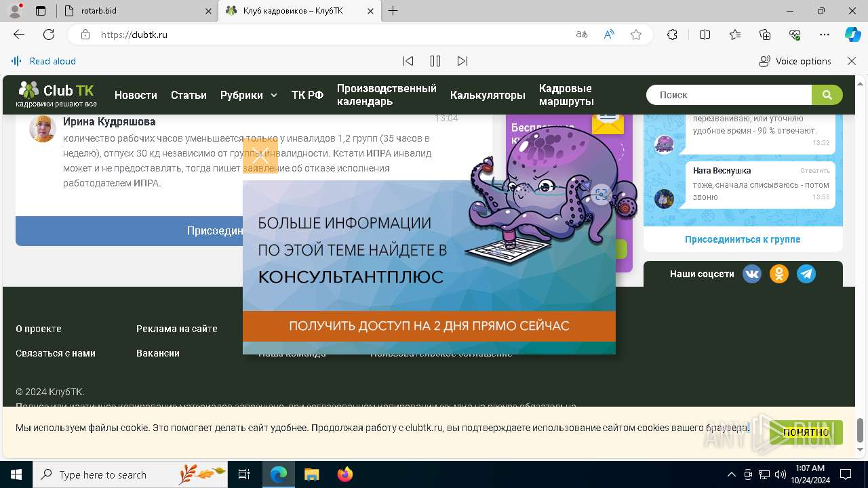
Task: Close the Клуб кадровиков tab
Action: 370,11
